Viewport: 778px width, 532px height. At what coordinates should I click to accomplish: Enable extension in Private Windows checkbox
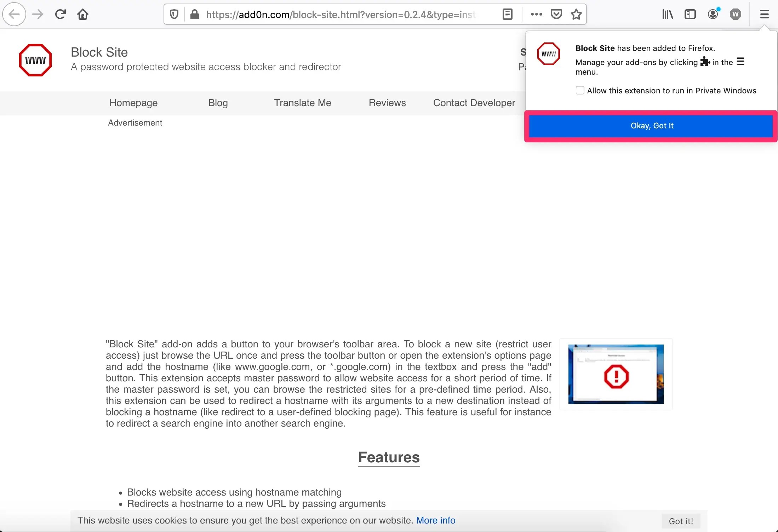(580, 91)
